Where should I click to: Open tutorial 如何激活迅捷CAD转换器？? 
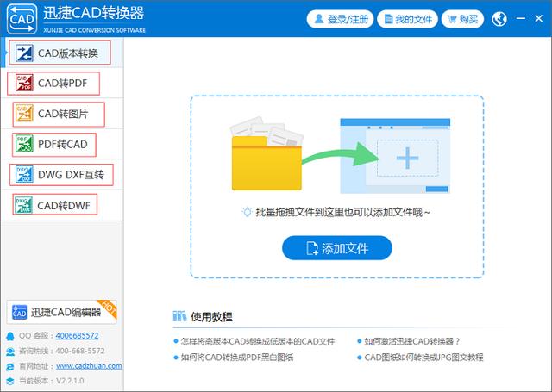[x=412, y=341]
